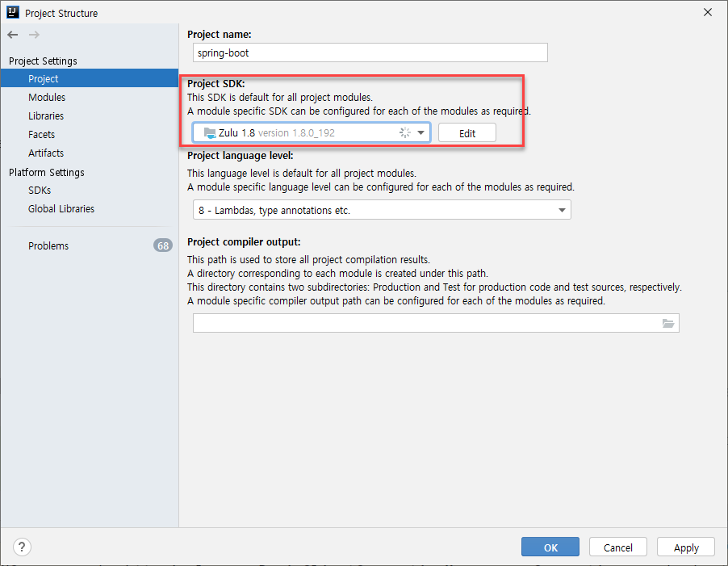Click the Project compiler output path field
This screenshot has width=728, height=566.
coord(436,323)
